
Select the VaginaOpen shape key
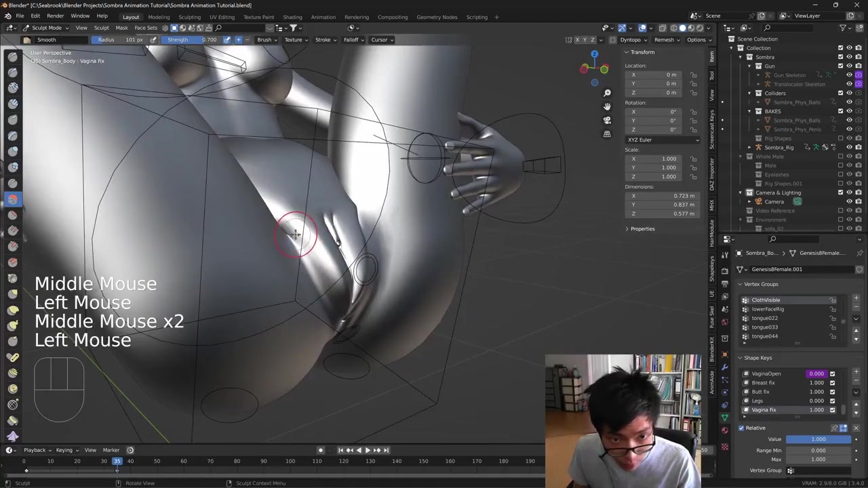[x=766, y=373]
